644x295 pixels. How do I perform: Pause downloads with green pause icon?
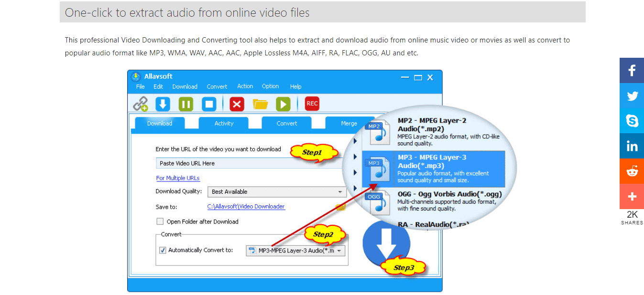(x=186, y=104)
